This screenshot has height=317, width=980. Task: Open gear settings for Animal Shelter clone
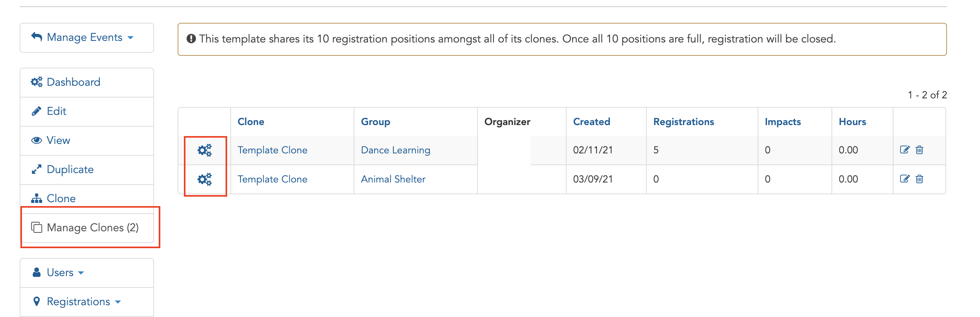[x=204, y=179]
